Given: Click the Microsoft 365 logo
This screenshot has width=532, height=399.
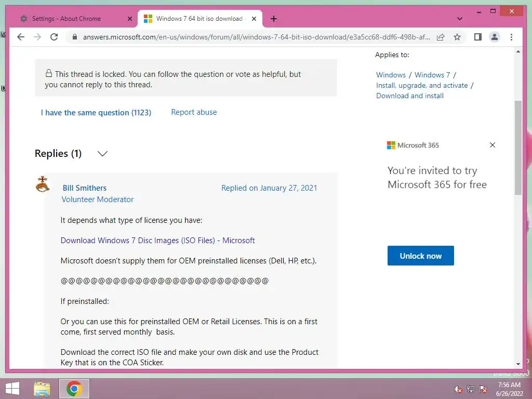Looking at the screenshot, I should click(413, 145).
